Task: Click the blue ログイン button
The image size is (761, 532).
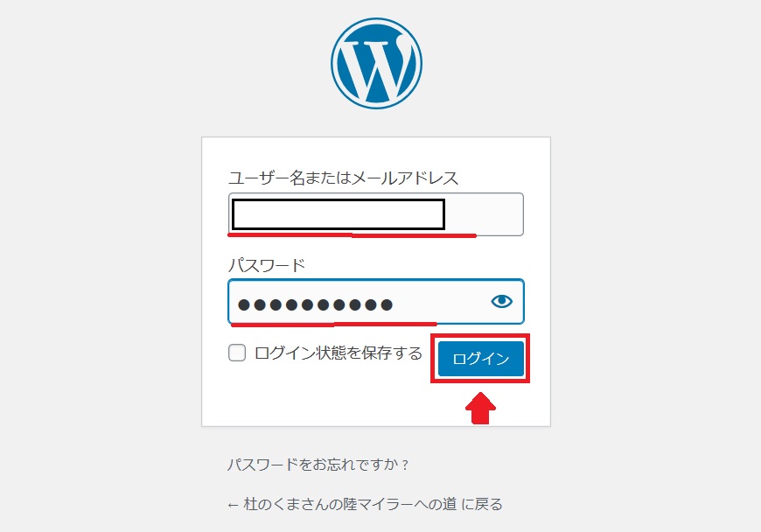Action: coord(480,359)
